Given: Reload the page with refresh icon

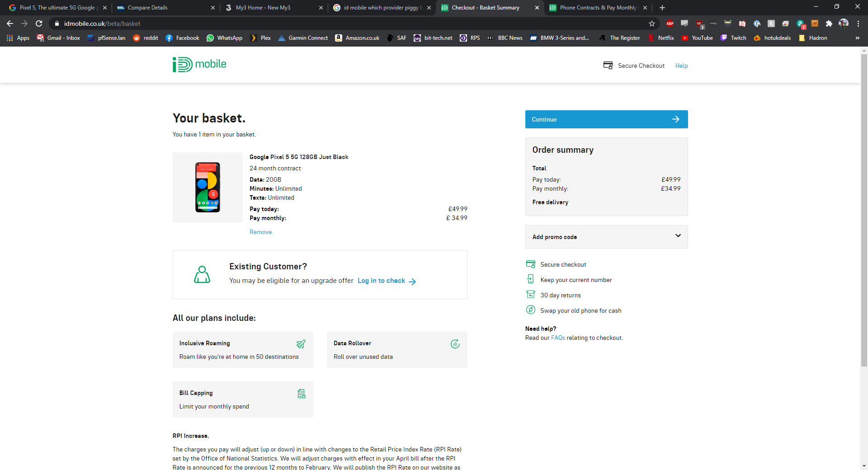Looking at the screenshot, I should (x=39, y=23).
